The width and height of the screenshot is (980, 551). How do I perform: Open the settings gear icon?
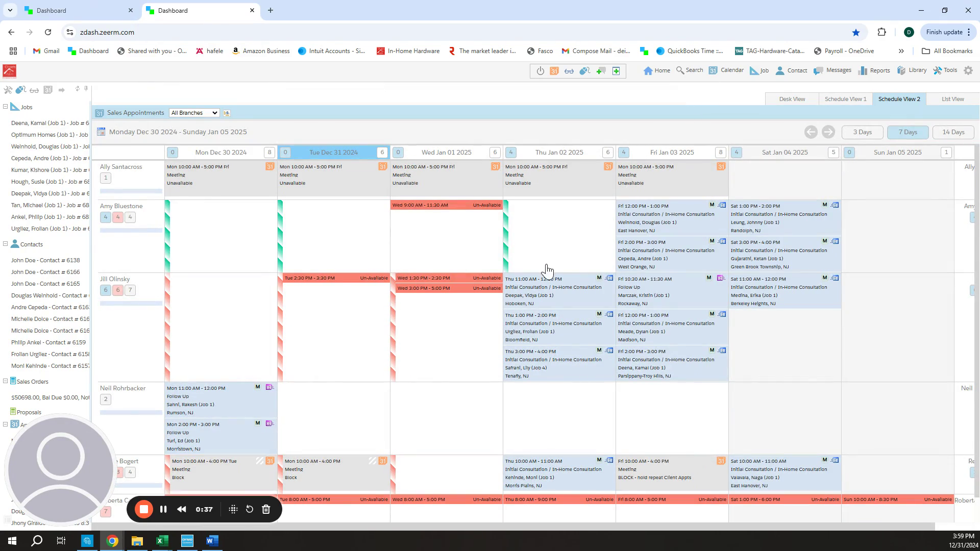pyautogui.click(x=968, y=70)
